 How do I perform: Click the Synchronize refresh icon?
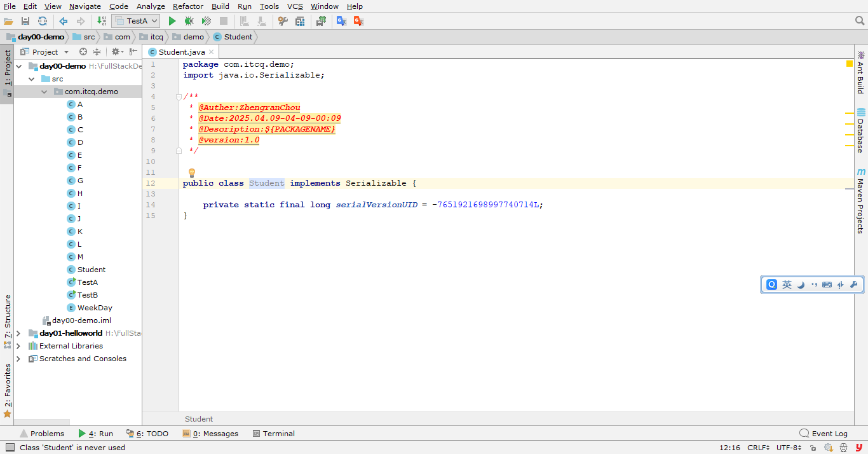point(43,21)
